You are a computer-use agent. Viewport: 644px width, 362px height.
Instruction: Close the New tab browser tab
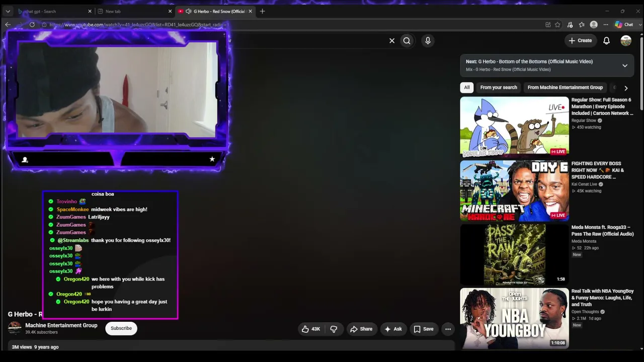(170, 11)
